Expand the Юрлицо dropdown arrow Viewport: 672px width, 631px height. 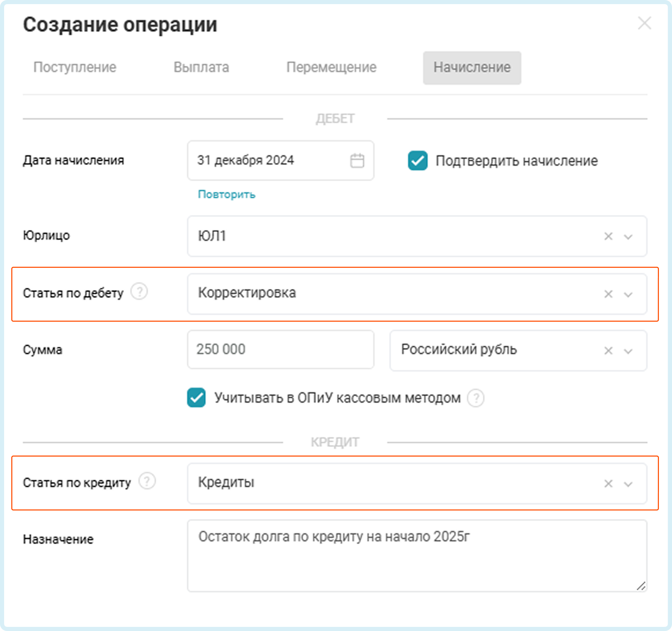(x=628, y=237)
